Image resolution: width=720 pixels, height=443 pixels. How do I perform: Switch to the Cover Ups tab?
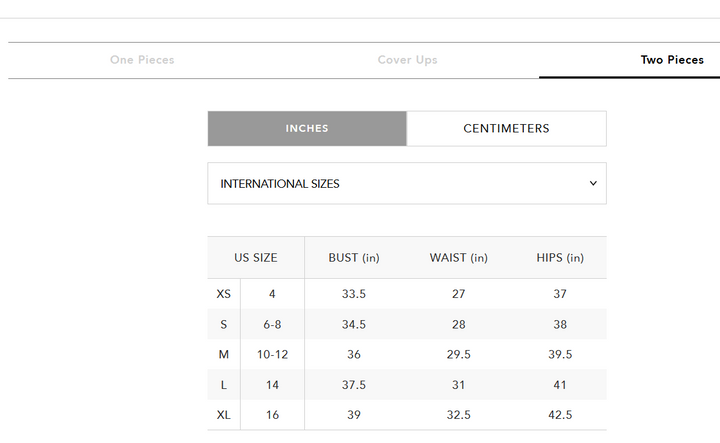click(407, 60)
